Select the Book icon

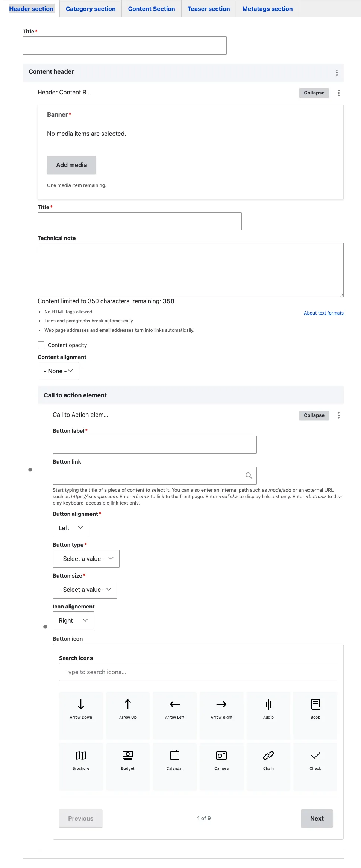point(315,715)
